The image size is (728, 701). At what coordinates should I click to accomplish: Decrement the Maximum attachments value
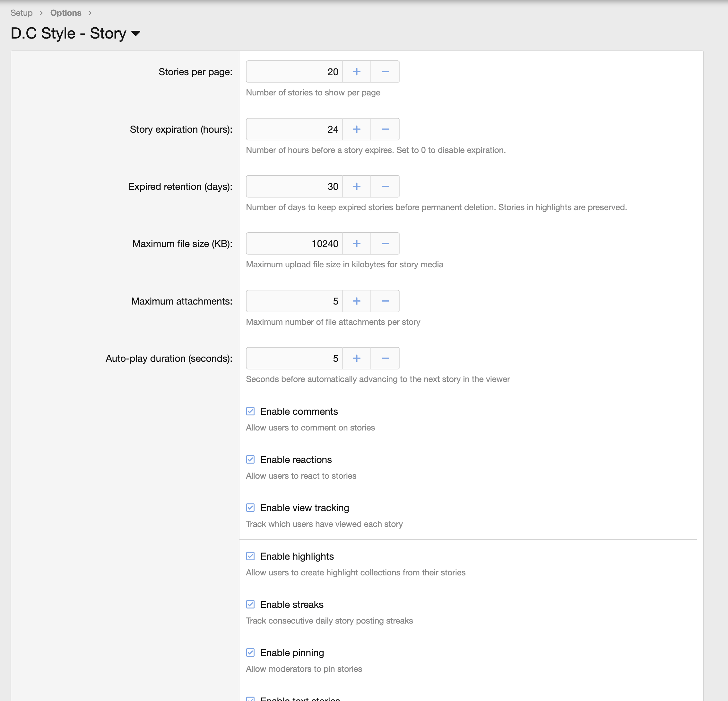tap(385, 301)
